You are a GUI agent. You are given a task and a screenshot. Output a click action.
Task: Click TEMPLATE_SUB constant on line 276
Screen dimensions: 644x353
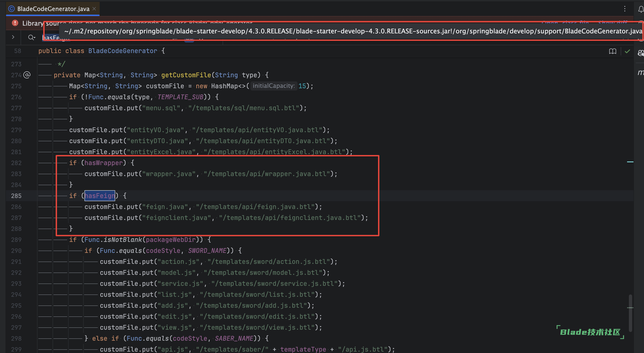180,97
